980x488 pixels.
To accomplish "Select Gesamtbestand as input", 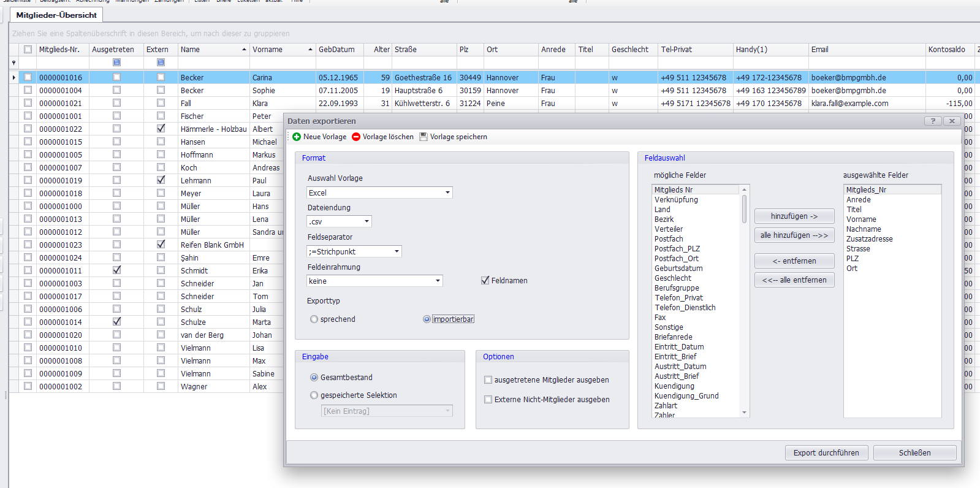I will 314,377.
